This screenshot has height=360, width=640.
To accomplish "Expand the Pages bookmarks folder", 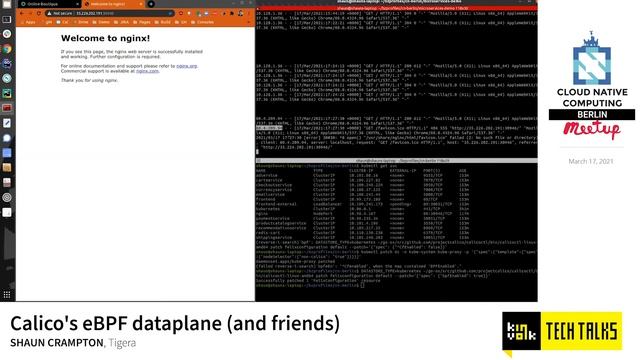I will tap(142, 22).
